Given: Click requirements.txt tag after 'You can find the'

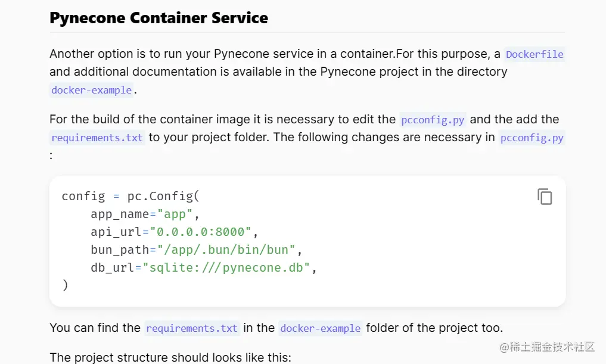Looking at the screenshot, I should point(192,328).
